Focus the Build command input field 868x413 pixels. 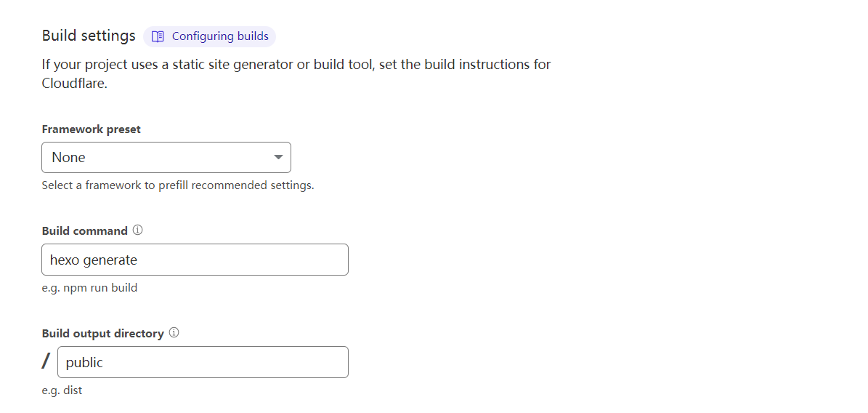[x=240, y=260]
